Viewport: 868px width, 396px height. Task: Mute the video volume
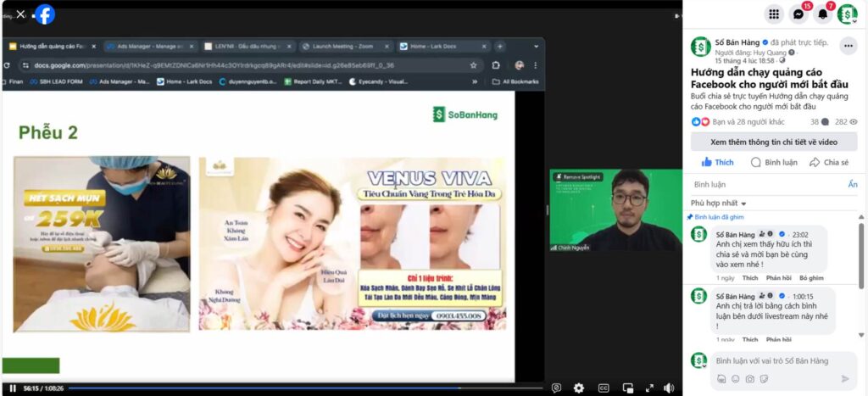tap(669, 388)
